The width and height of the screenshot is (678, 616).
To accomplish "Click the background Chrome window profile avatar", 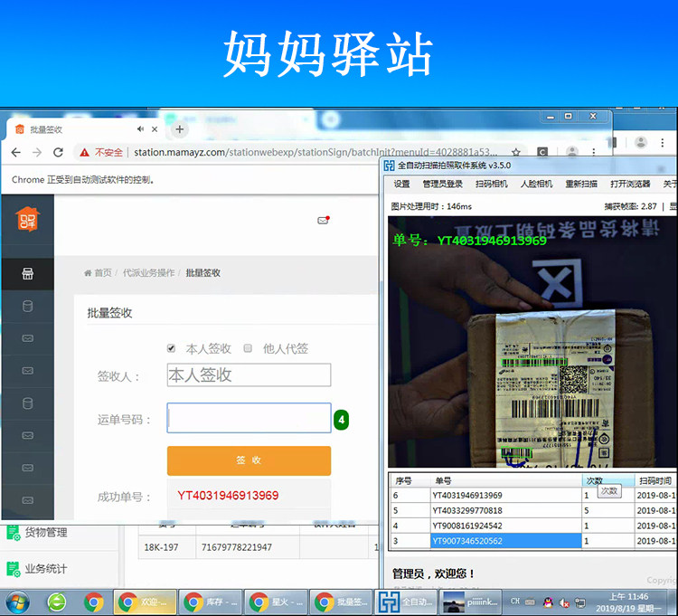I will tap(640, 142).
